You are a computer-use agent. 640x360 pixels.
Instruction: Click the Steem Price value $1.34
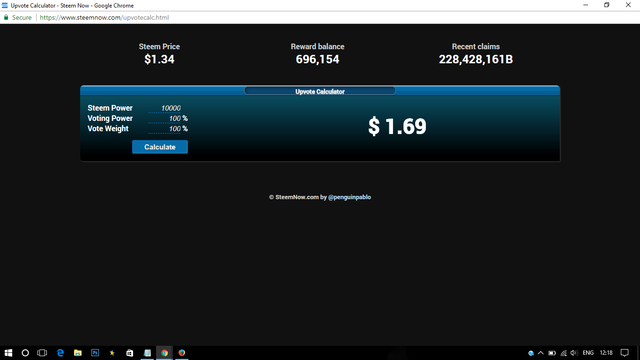click(x=159, y=59)
